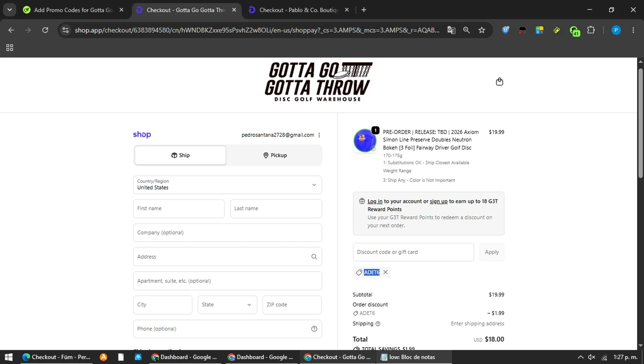Remove the ADET6 discount code
This screenshot has width=644, height=364.
(x=386, y=272)
